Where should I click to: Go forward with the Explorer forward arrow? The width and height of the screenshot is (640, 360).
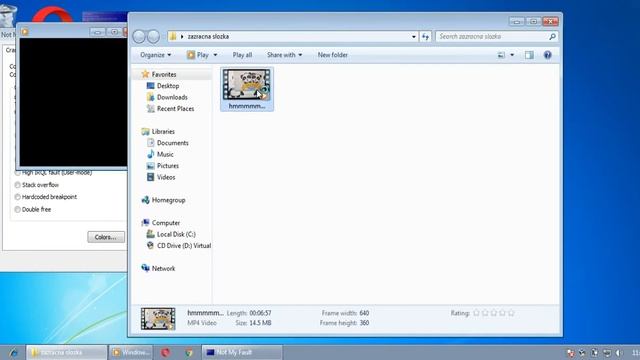pyautogui.click(x=153, y=37)
